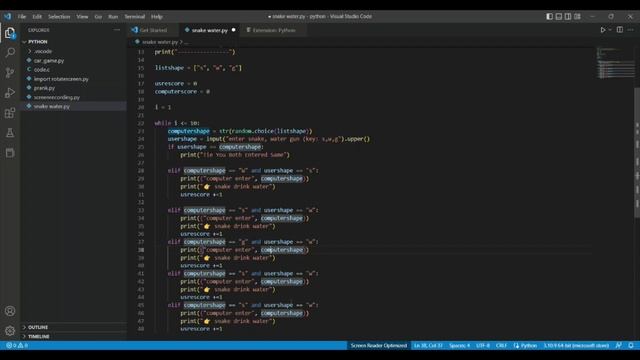Click the errors and warnings status indicator
The height and width of the screenshot is (360, 640).
tap(17, 345)
